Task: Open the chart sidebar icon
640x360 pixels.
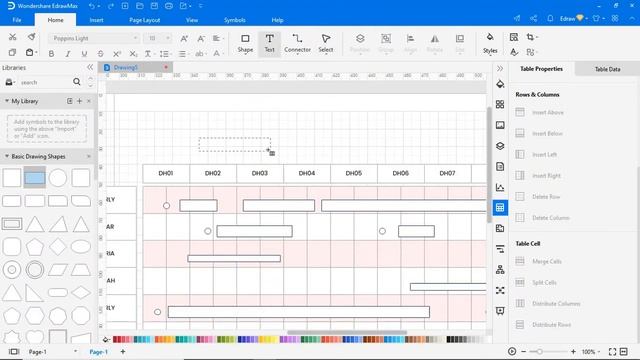Action: pyautogui.click(x=500, y=187)
